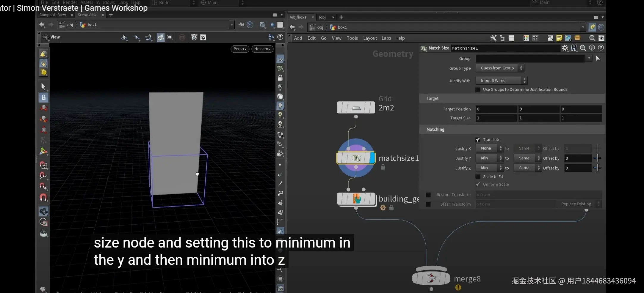Click the scene viewer help question mark

point(280,37)
